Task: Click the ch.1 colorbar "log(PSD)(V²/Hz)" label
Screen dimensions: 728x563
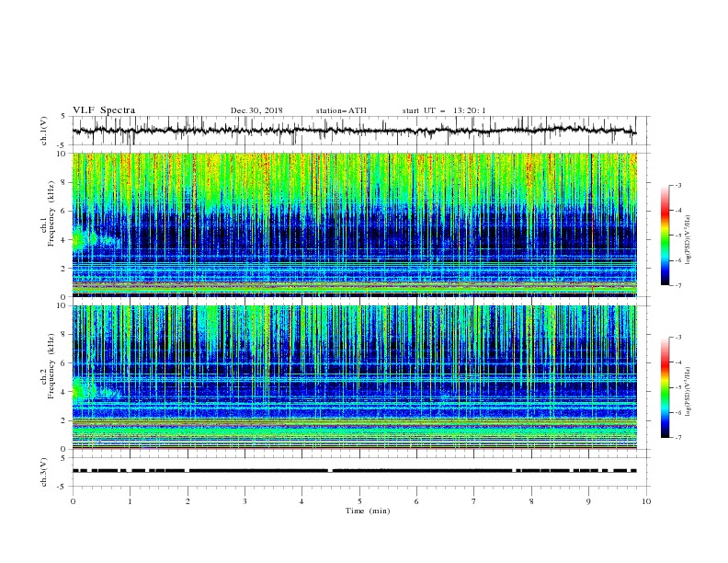Action: [688, 240]
